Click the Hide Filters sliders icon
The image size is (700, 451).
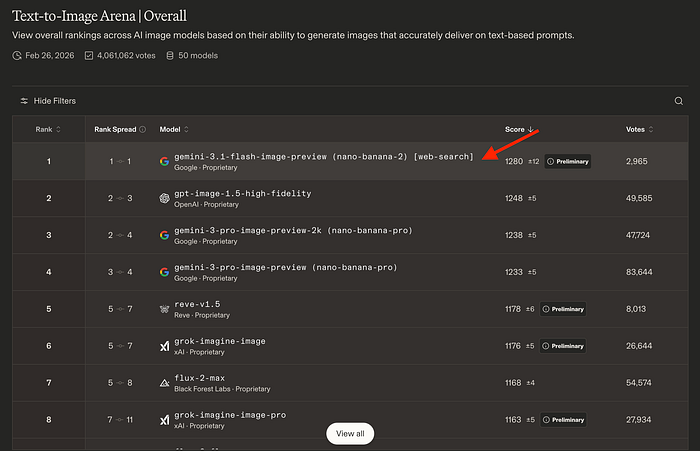click(24, 101)
